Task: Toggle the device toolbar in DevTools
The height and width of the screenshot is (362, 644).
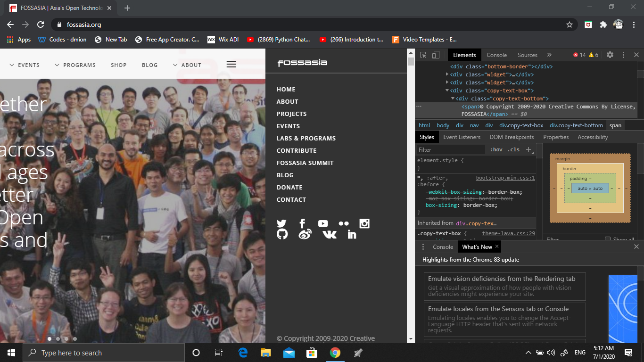Action: click(434, 55)
